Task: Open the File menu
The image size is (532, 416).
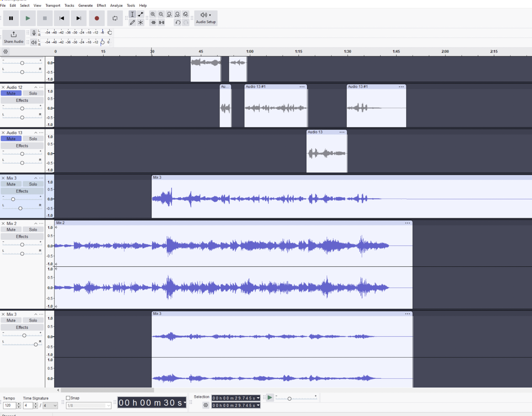Action: tap(3, 6)
